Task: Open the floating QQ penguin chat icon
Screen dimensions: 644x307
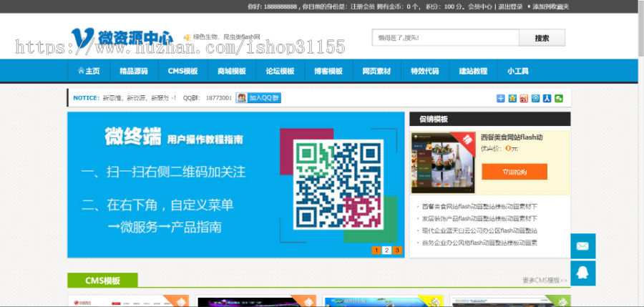Action: point(582,273)
